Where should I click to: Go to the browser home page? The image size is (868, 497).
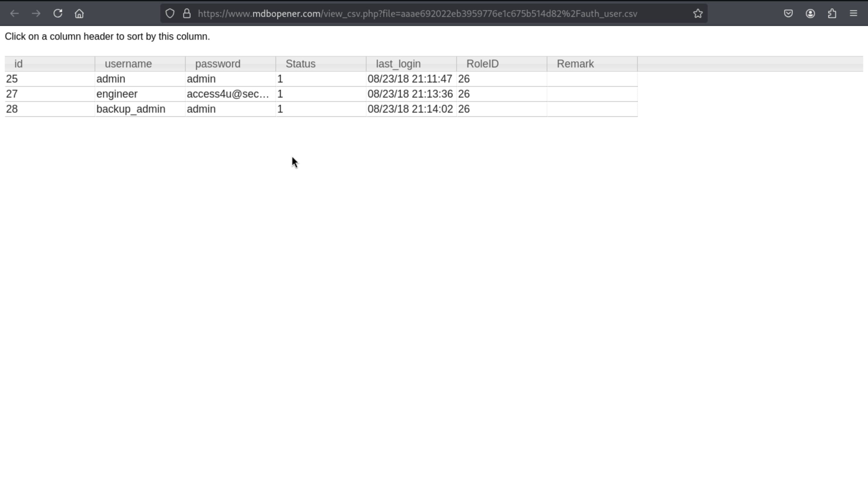coord(79,14)
